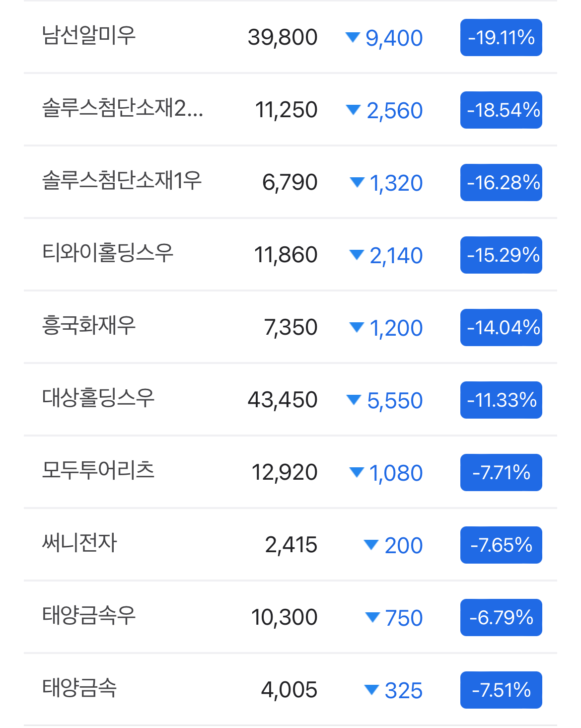
Task: Select the 티와이홀딩스우 stock name
Action: 108,253
